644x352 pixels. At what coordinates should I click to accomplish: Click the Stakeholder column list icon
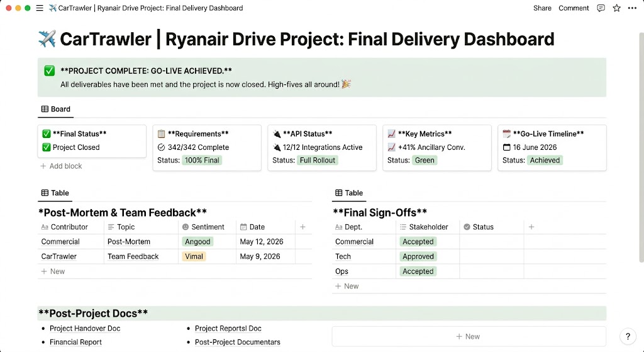pos(403,227)
